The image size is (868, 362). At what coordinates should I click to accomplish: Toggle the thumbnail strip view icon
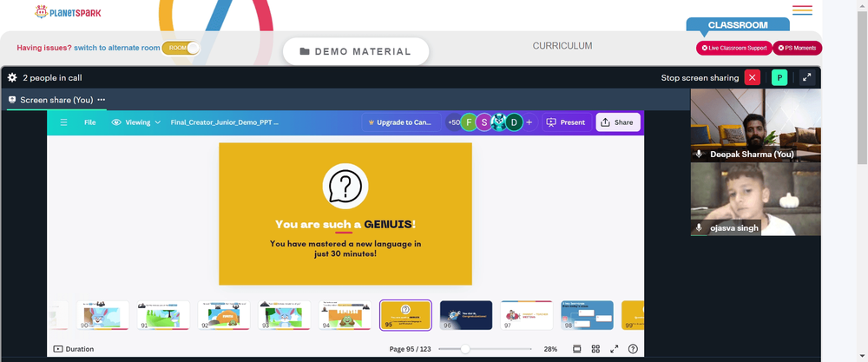(x=577, y=349)
